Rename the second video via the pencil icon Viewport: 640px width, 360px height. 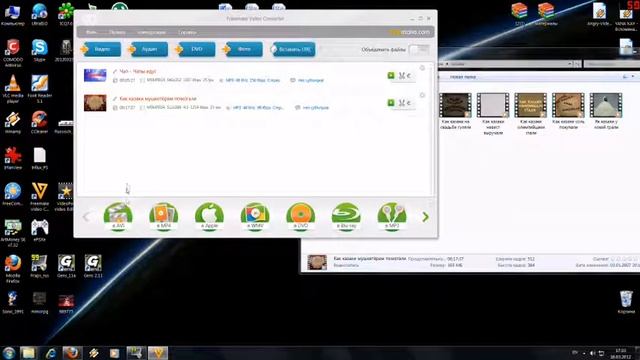(x=115, y=99)
